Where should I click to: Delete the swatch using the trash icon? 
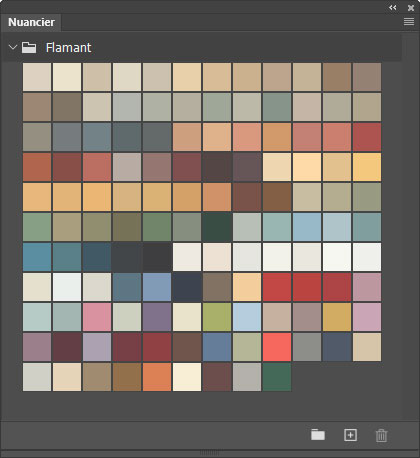tap(381, 435)
